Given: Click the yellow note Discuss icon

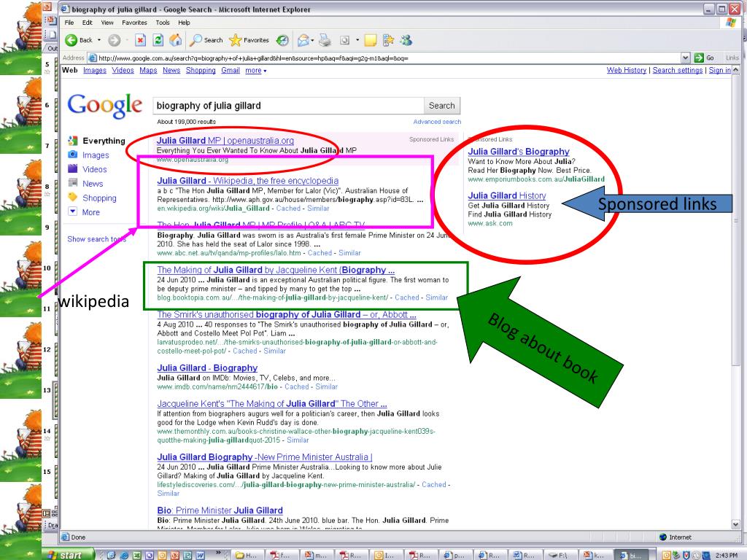Looking at the screenshot, I should click(x=370, y=41).
